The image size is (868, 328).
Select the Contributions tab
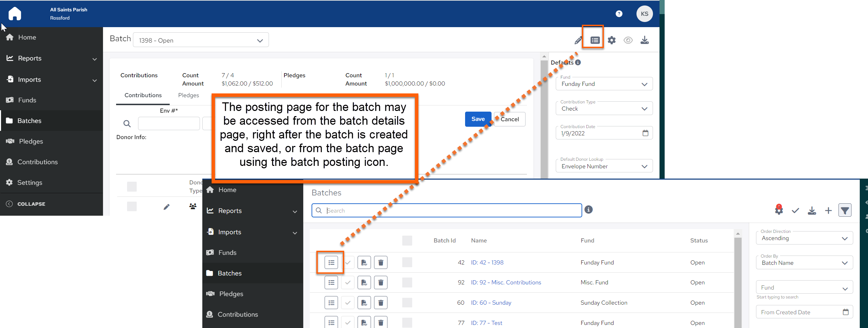pos(143,95)
